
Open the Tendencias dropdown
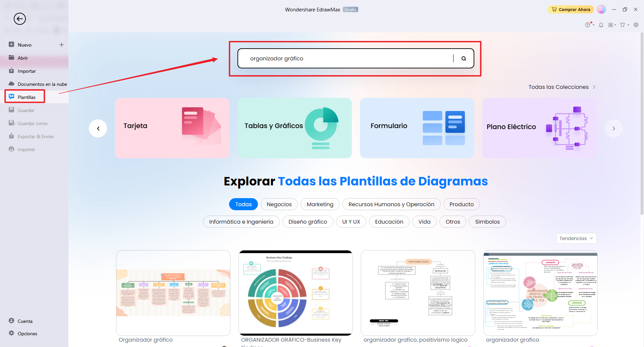tap(576, 238)
